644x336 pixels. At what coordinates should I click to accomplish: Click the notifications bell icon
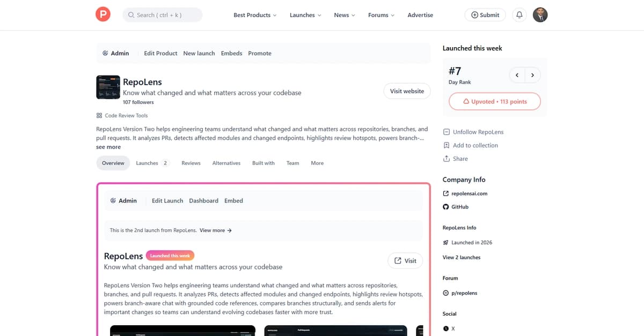pyautogui.click(x=518, y=14)
